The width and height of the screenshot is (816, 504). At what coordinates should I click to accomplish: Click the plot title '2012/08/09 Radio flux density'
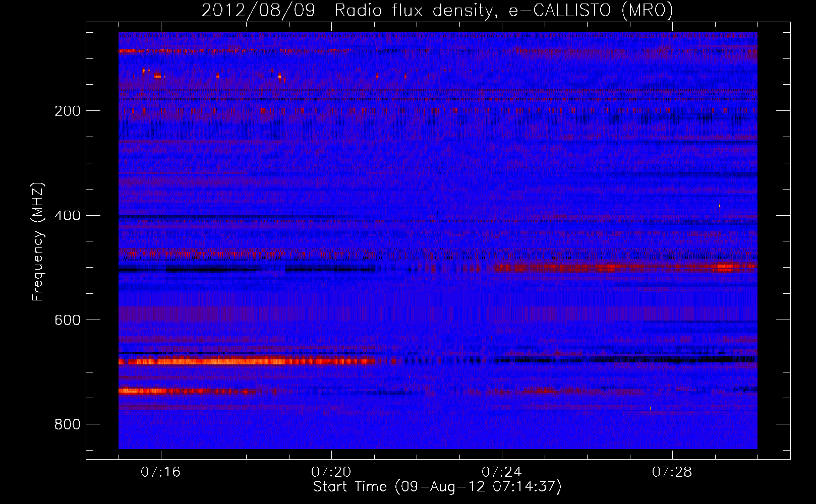347,11
